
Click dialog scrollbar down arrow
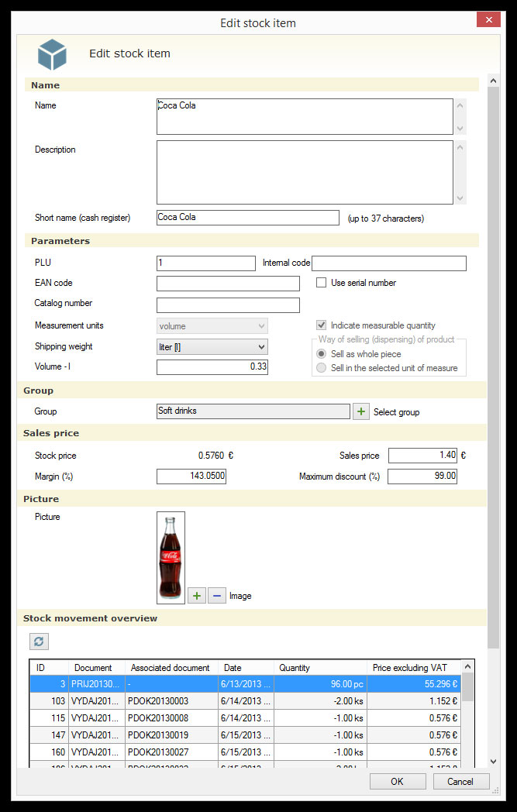click(493, 761)
